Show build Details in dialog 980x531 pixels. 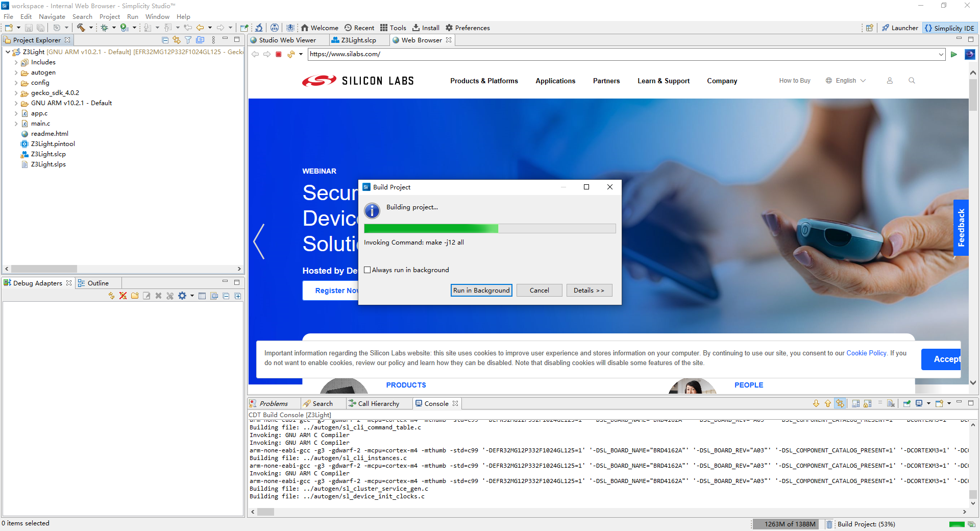click(589, 290)
